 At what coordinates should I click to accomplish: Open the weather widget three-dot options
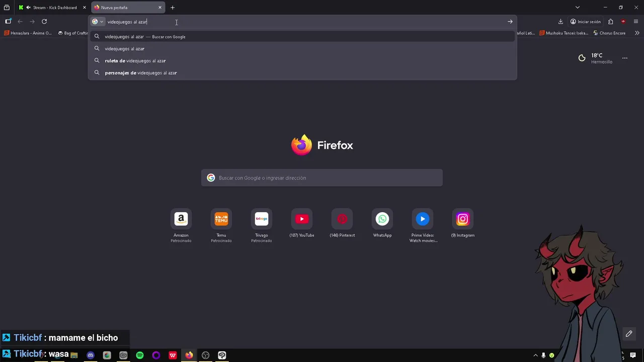pyautogui.click(x=625, y=58)
